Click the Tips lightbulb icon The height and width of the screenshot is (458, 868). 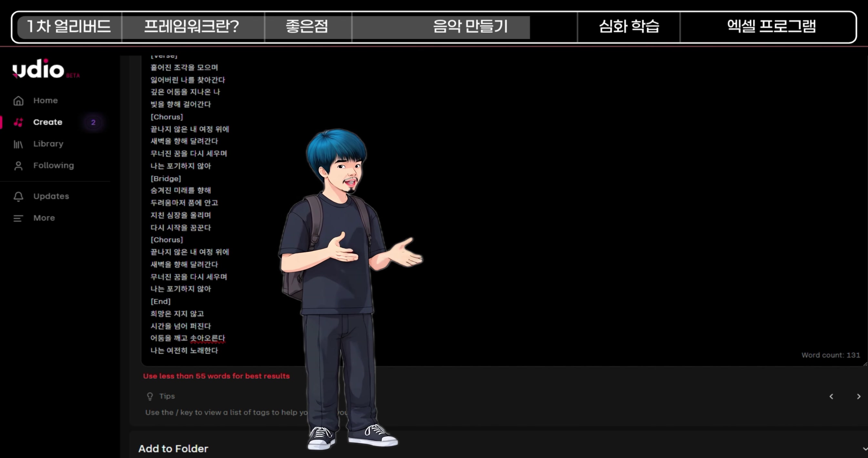click(150, 396)
